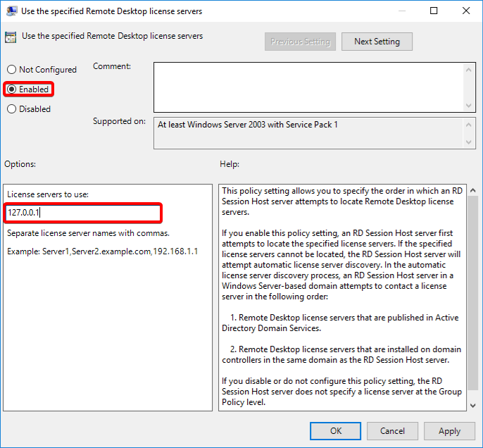Click the Comment box scroll up arrow
The width and height of the screenshot is (483, 448).
coord(469,69)
